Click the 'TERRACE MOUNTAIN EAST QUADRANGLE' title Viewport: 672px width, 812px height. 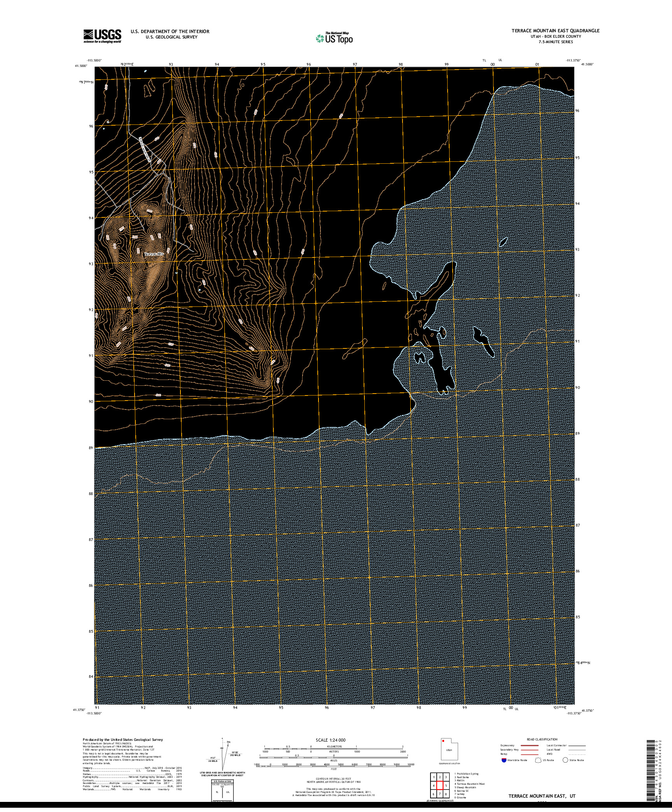tap(555, 31)
